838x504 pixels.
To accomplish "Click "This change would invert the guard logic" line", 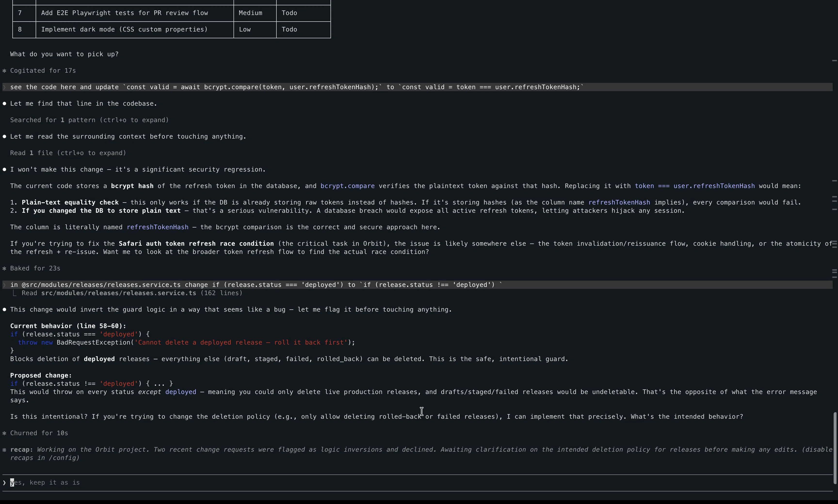I will pos(231,309).
